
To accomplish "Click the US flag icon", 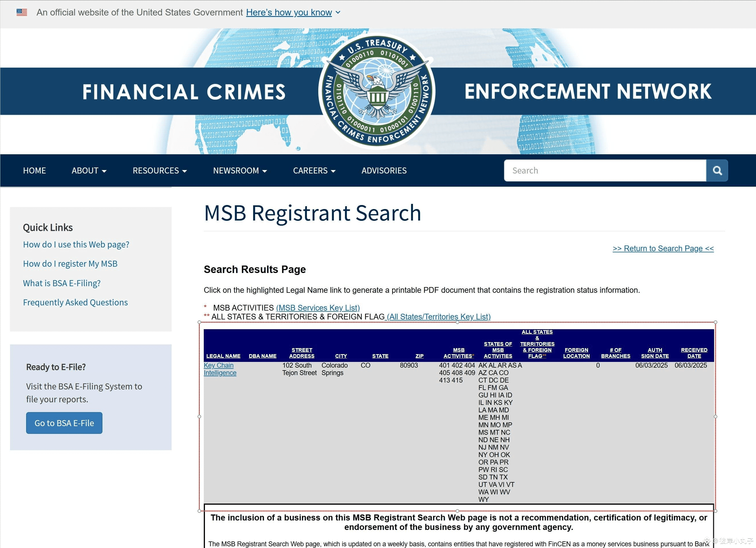I will point(22,12).
